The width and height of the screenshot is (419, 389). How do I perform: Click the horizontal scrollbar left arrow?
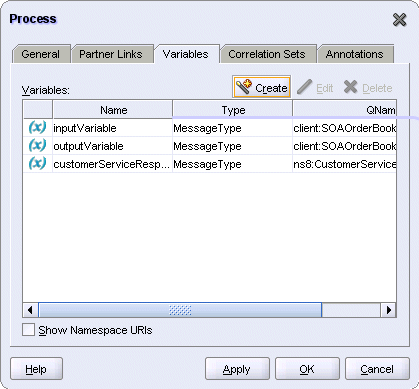coord(30,310)
